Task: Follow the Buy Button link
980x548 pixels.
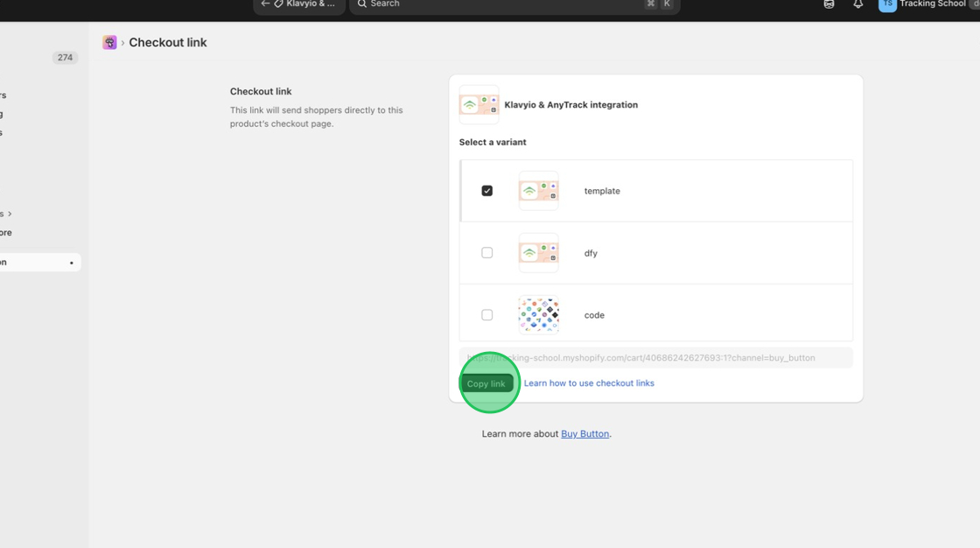Action: click(584, 434)
